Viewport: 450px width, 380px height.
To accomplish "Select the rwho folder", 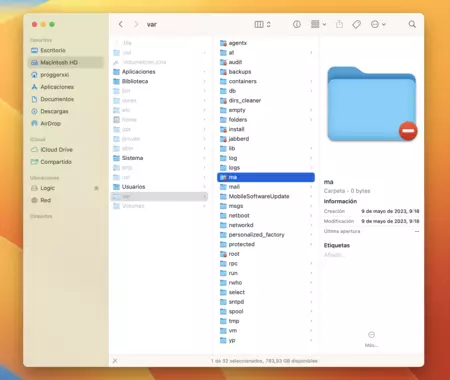I will click(x=266, y=283).
